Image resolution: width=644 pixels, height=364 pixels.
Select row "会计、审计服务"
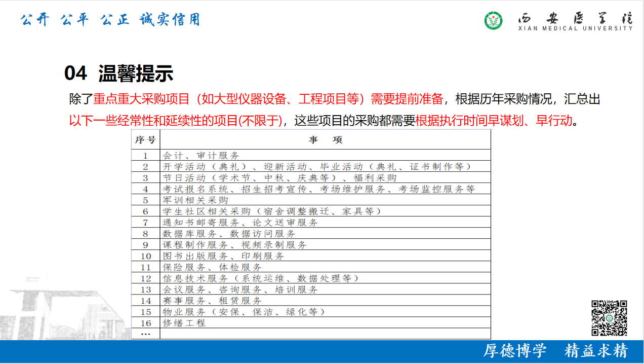(311, 156)
